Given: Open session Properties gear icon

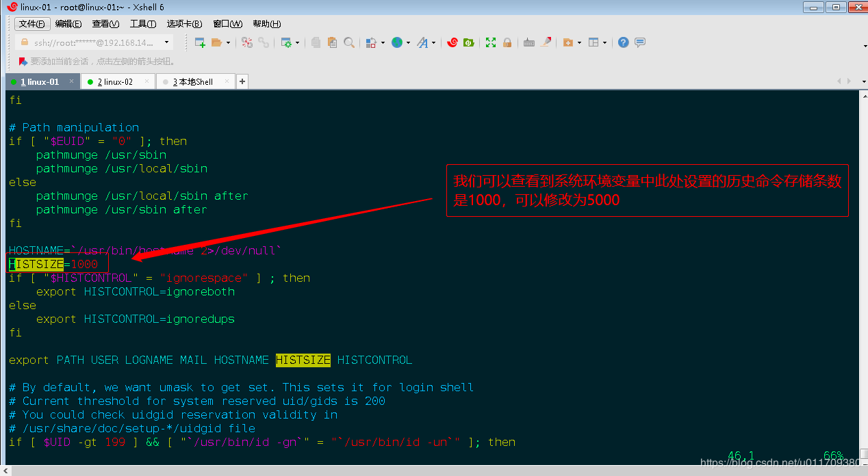Looking at the screenshot, I should point(286,42).
